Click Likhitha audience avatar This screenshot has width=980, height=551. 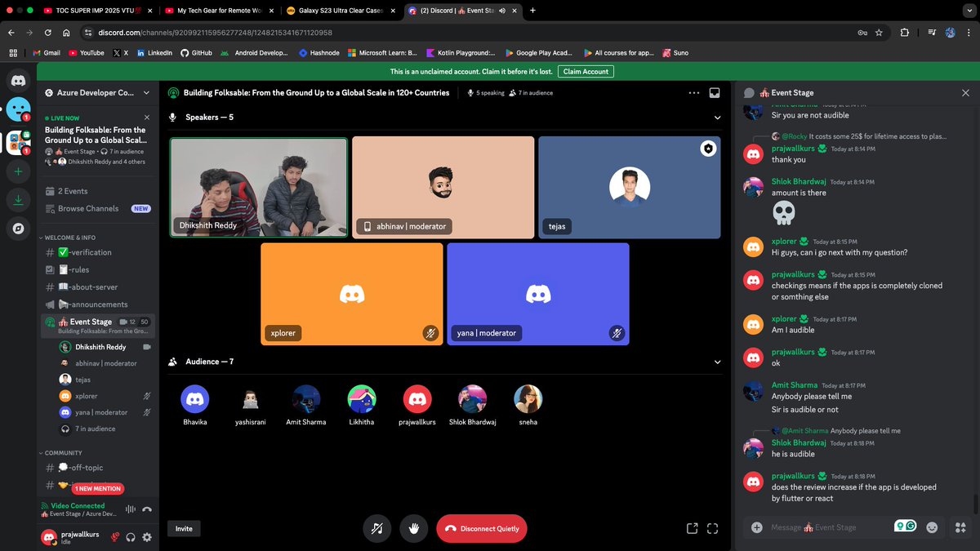(x=362, y=399)
